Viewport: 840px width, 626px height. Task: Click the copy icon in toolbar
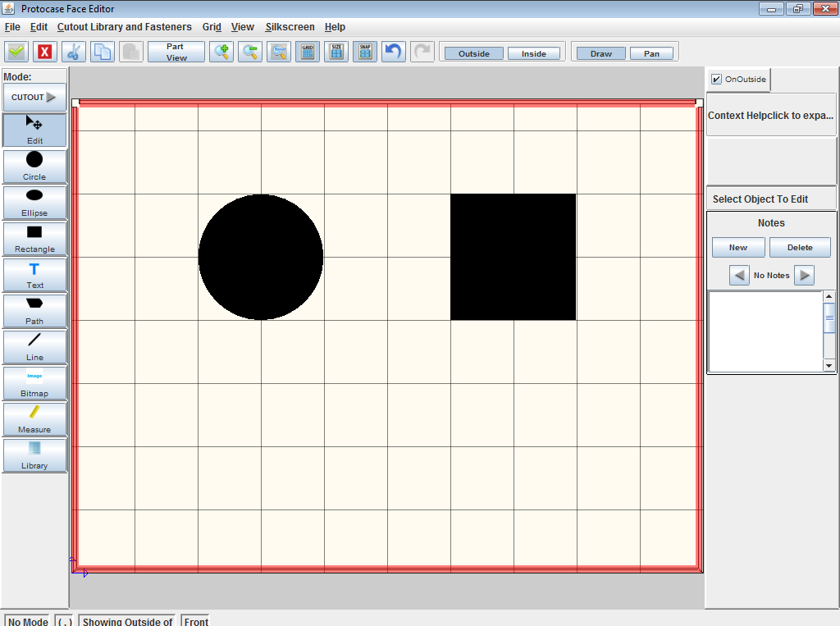pos(103,52)
